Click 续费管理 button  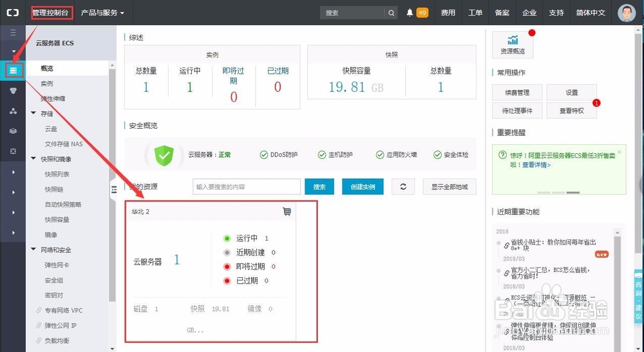pos(517,93)
